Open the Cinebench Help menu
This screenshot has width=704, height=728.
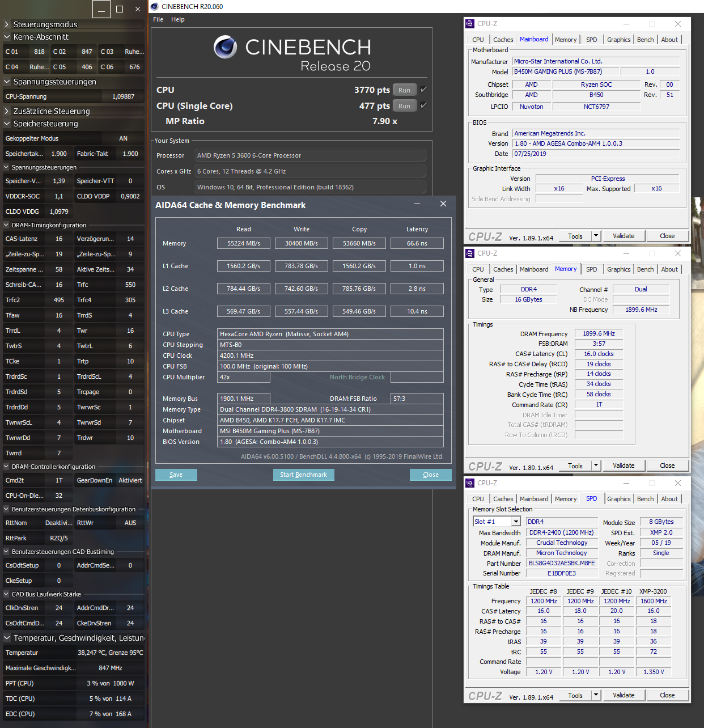tap(178, 19)
